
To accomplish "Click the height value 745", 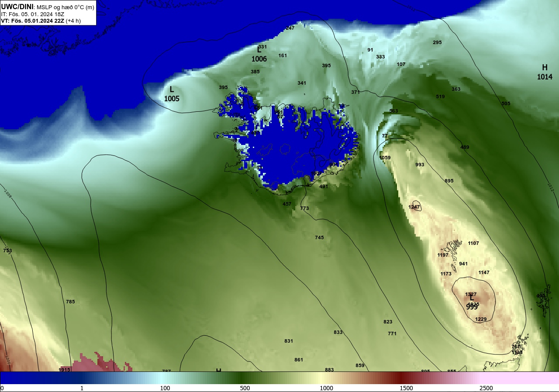I will [x=319, y=237].
